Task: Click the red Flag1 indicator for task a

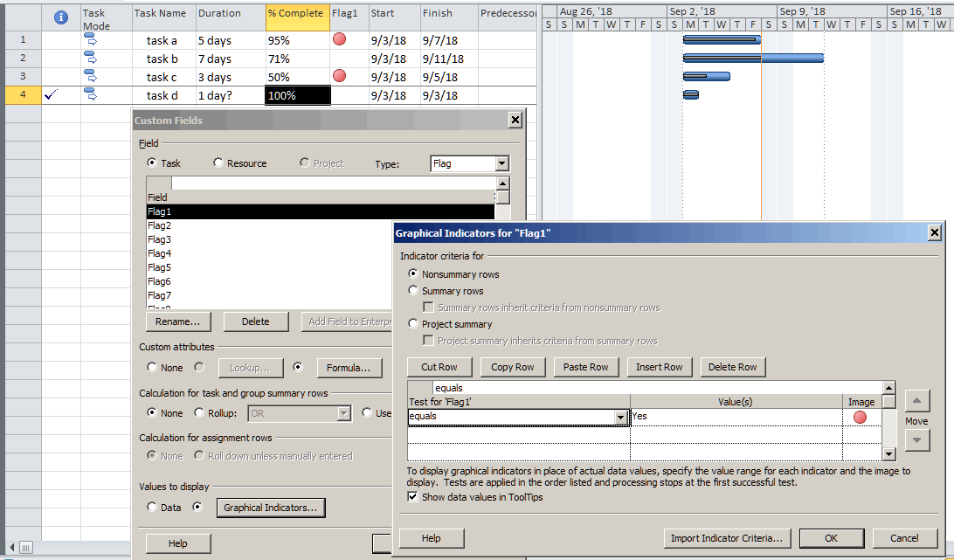Action: click(340, 39)
